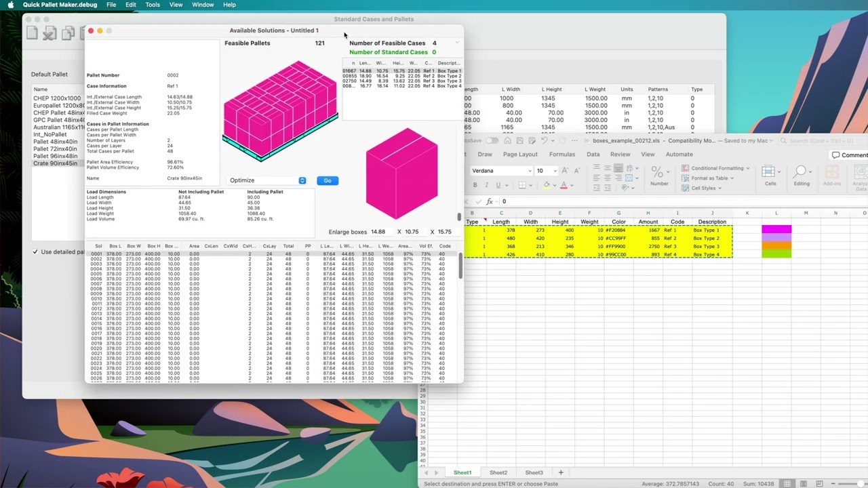
Task: Toggle Italic formatting in Excel
Action: (x=487, y=185)
